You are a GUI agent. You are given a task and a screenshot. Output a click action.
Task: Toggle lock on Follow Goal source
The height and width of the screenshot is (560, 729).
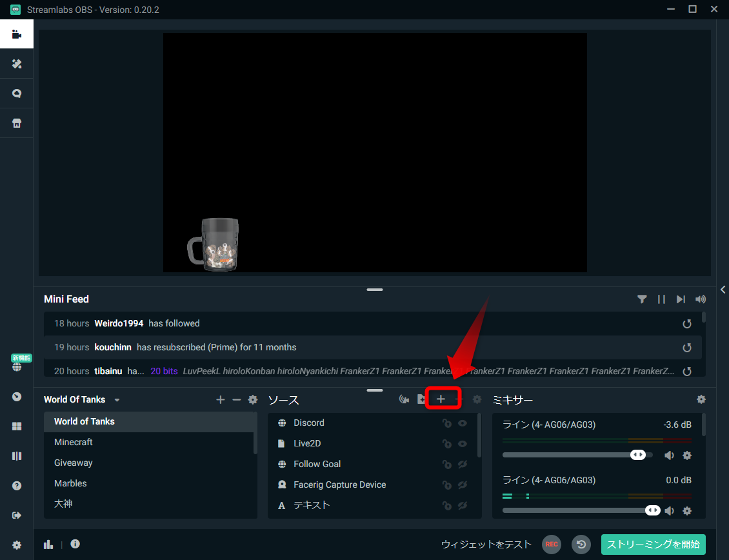(x=447, y=464)
